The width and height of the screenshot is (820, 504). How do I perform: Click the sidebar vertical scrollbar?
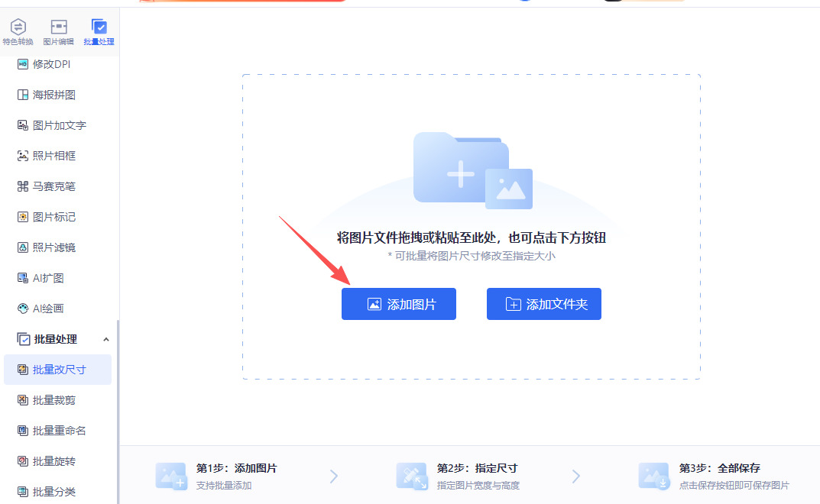point(118,412)
